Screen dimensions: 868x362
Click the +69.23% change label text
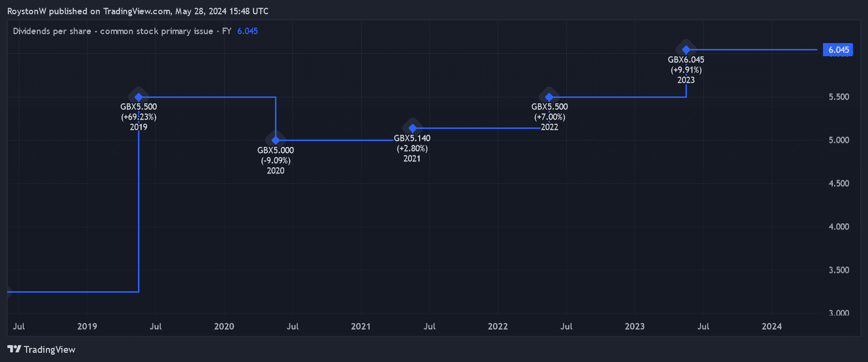pyautogui.click(x=138, y=117)
